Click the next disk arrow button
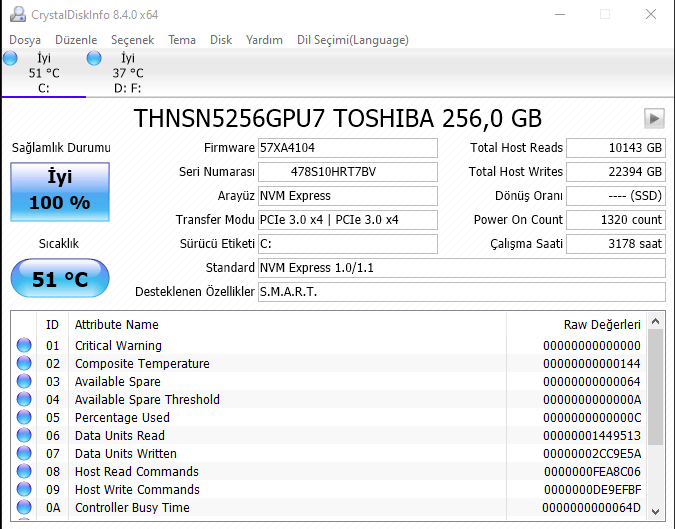Viewport: 675px width, 529px height. click(654, 118)
